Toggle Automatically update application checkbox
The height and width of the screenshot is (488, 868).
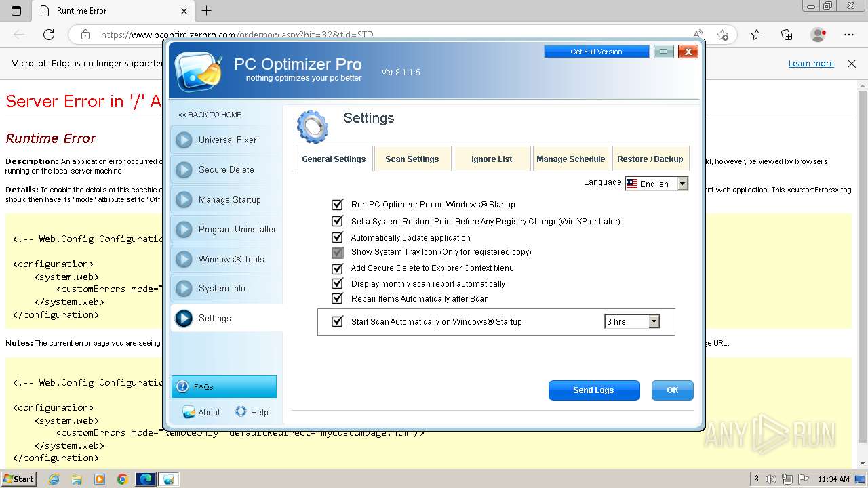[x=337, y=237]
